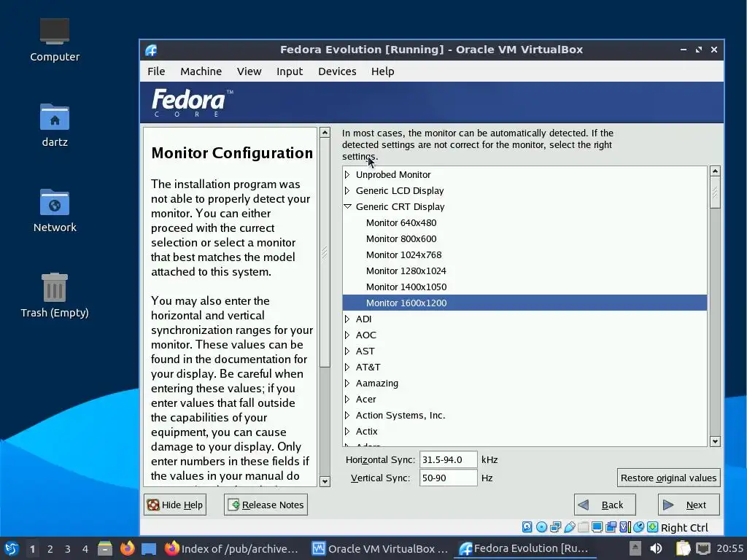Collapse the Generic CRT Display node

(x=347, y=206)
